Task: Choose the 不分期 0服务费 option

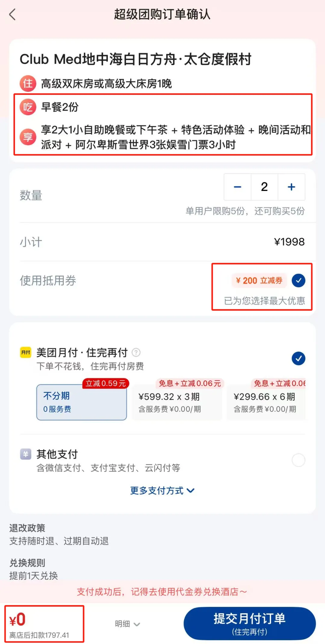Action: [x=82, y=402]
